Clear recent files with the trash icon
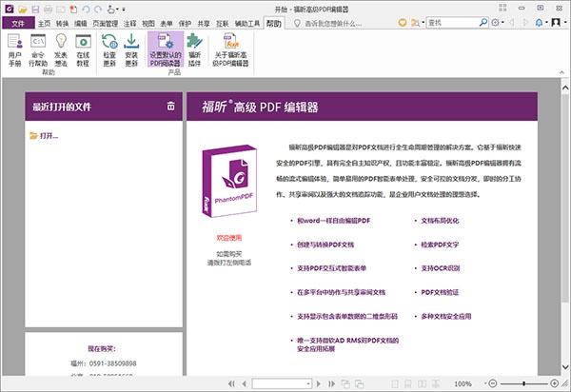Image resolution: width=571 pixels, height=392 pixels. coord(170,106)
